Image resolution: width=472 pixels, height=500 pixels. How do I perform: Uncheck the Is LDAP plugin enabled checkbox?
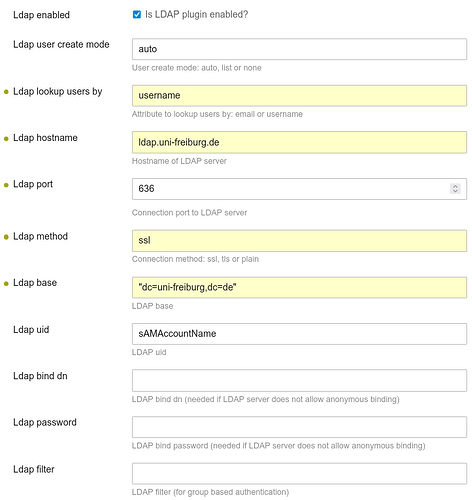click(x=137, y=14)
